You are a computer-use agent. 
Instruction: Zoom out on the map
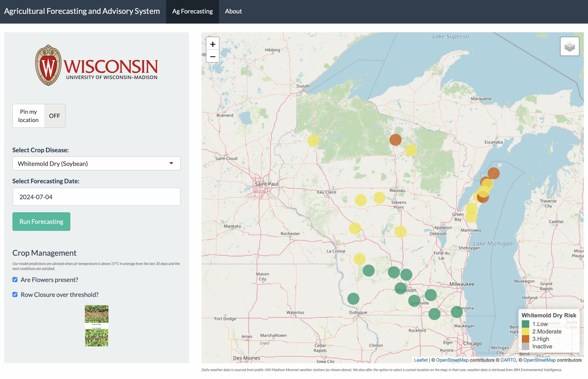pyautogui.click(x=212, y=56)
